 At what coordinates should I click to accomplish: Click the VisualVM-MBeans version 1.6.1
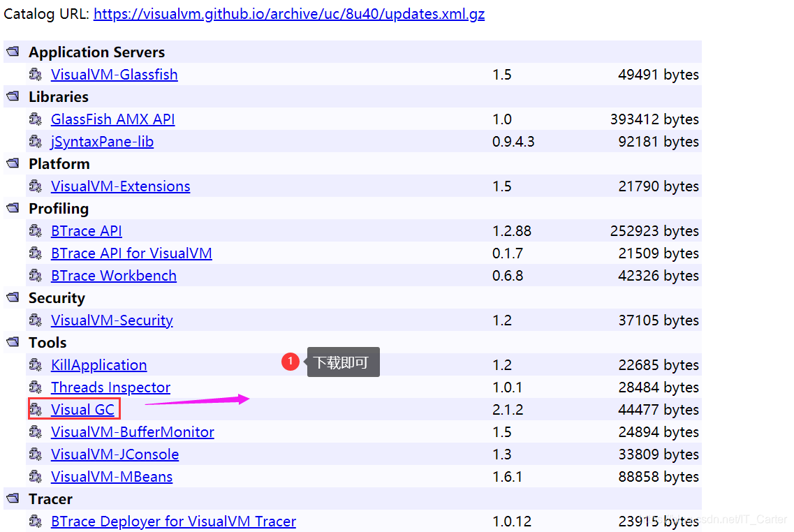pyautogui.click(x=508, y=477)
